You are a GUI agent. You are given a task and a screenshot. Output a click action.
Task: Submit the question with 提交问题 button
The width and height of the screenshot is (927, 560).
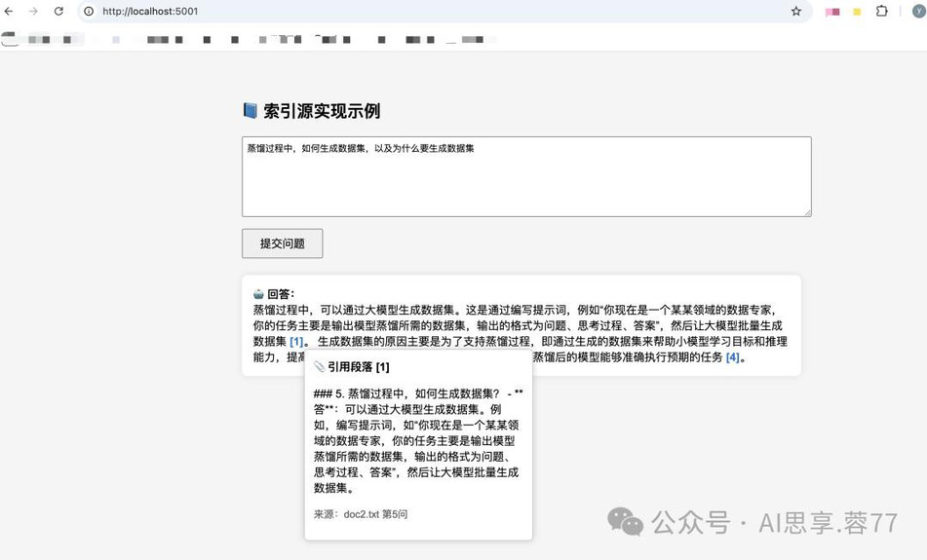(282, 243)
